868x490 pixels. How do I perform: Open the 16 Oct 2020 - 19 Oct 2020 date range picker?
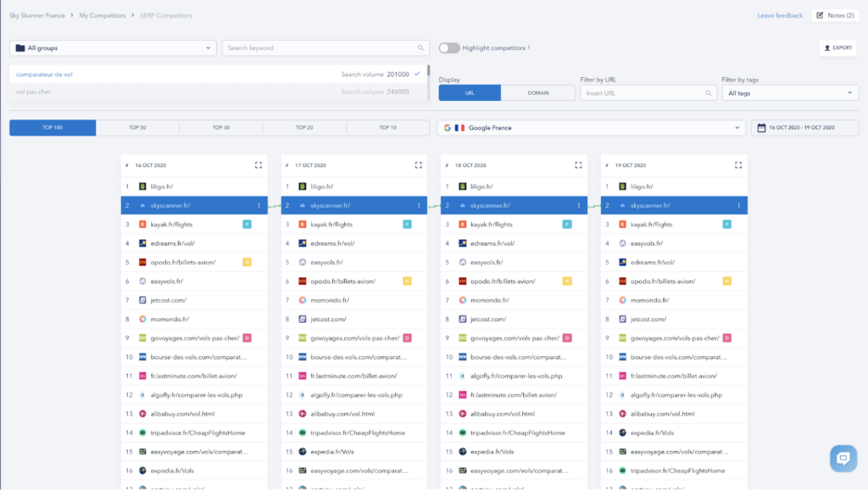pyautogui.click(x=805, y=128)
